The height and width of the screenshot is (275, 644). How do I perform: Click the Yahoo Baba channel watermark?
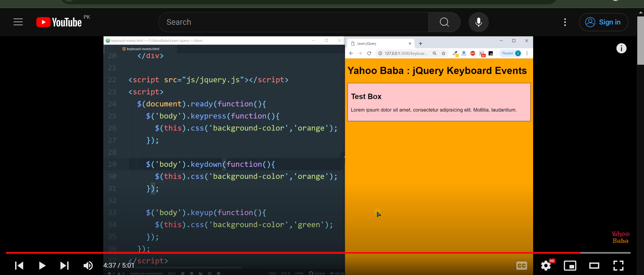(x=620, y=237)
